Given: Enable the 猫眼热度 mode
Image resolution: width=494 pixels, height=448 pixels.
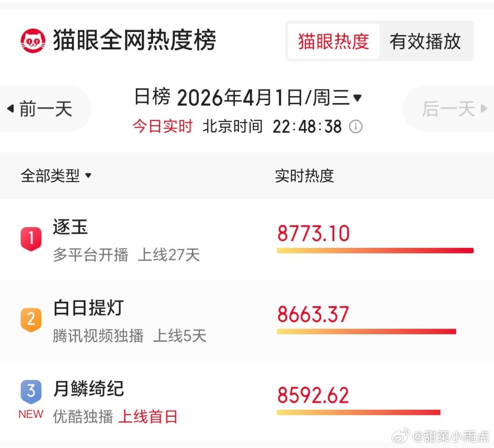Looking at the screenshot, I should [333, 41].
